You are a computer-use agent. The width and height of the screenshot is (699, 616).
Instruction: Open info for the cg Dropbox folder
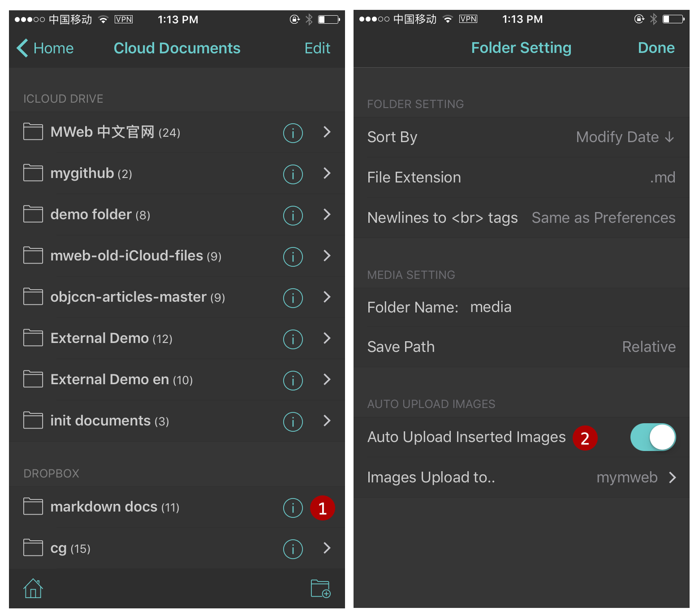(293, 549)
